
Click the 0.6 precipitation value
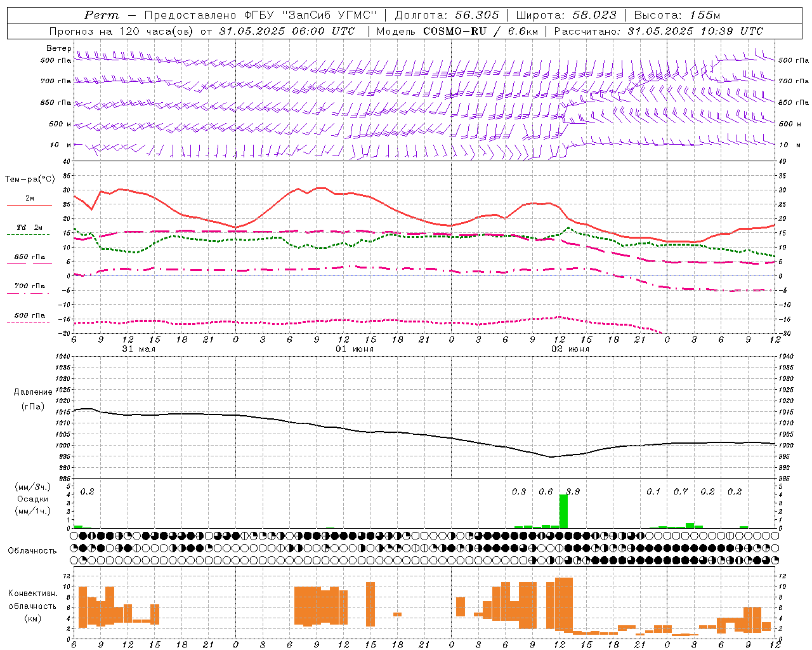click(x=546, y=491)
